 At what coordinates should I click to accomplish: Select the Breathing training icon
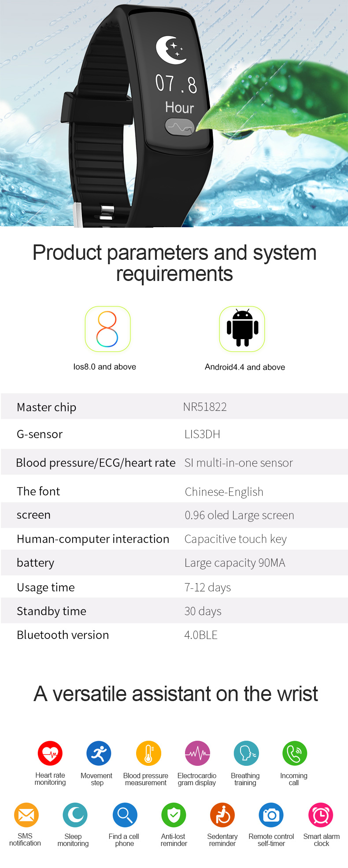246,753
